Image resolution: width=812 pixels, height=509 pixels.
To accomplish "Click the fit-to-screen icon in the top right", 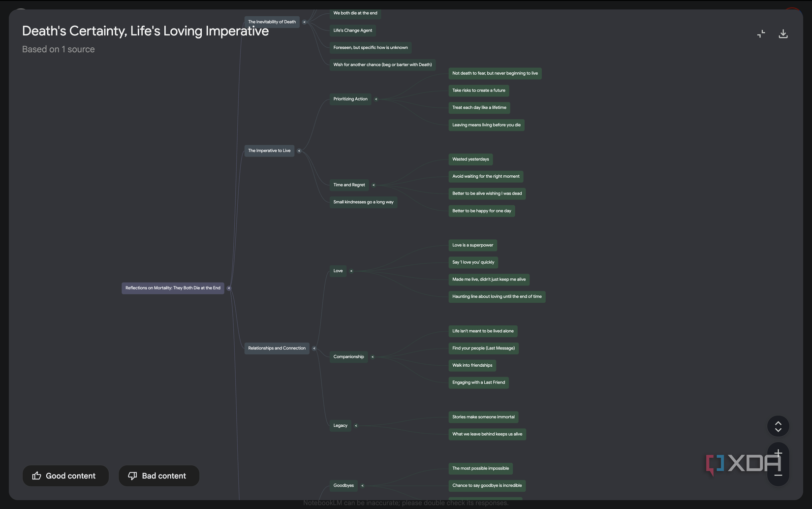I will click(x=761, y=33).
